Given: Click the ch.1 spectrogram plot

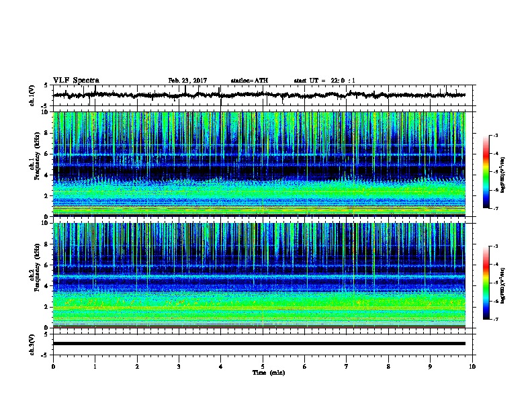Looking at the screenshot, I should pyautogui.click(x=259, y=164).
